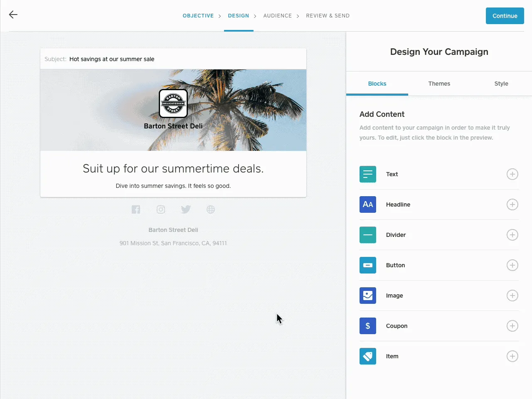The height and width of the screenshot is (399, 532).
Task: Edit the 'Dive into summer savings' text
Action: [173, 186]
